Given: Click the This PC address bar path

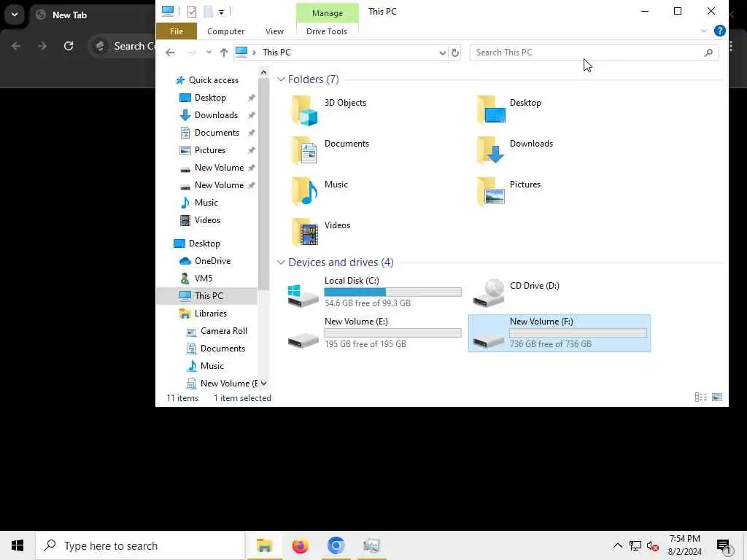Looking at the screenshot, I should 276,52.
